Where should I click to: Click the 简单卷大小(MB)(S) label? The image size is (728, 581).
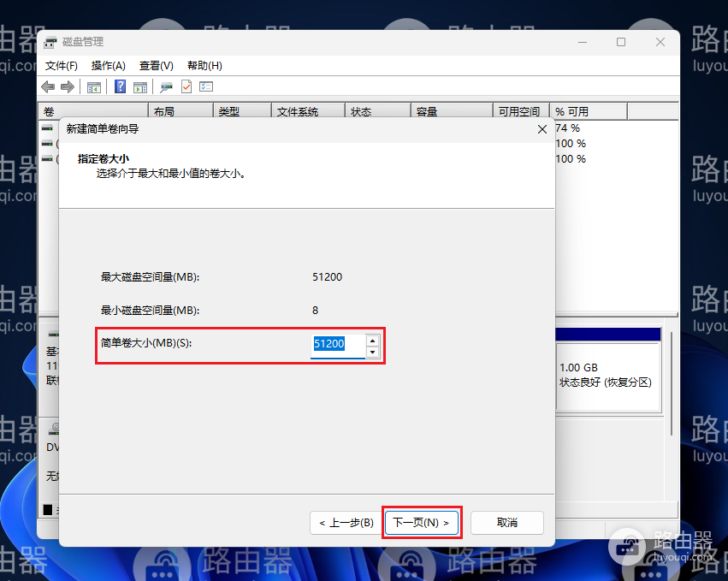click(x=146, y=343)
